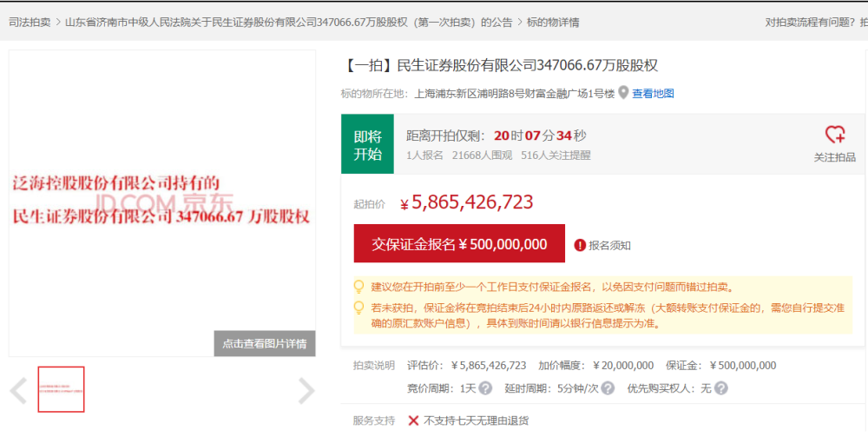Click starting price ¥5,865,426,723 beside 起拍价
This screenshot has height=437, width=868.
click(467, 202)
